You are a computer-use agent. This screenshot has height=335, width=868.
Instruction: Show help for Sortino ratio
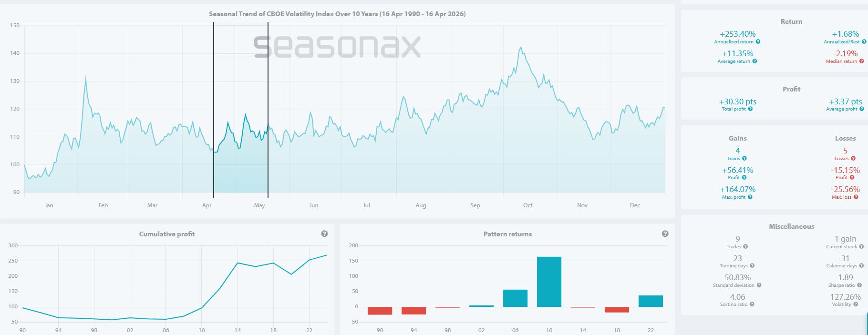pyautogui.click(x=752, y=305)
